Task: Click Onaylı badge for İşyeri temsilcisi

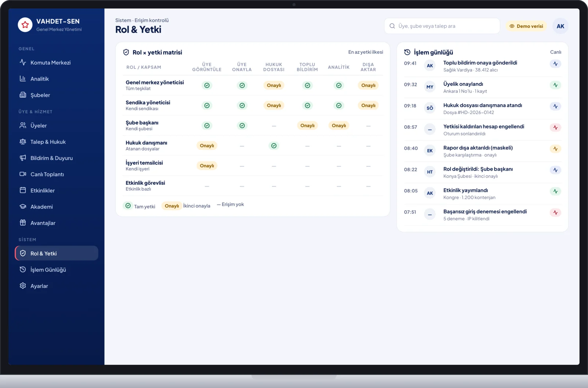Action: pos(207,166)
